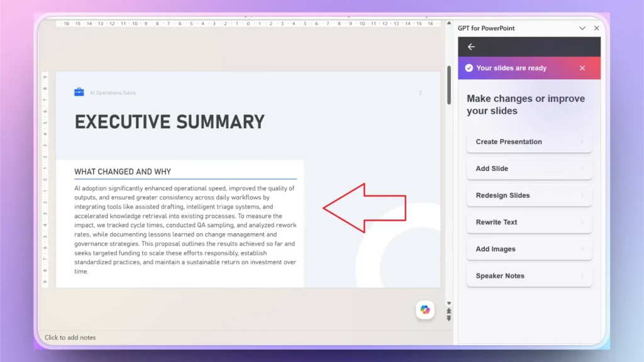Select the 'AI Operations Gains' header text
644x362 pixels.
[113, 93]
